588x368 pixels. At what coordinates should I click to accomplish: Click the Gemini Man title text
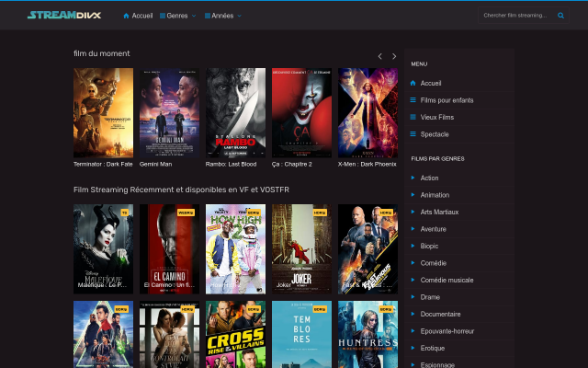tap(155, 164)
